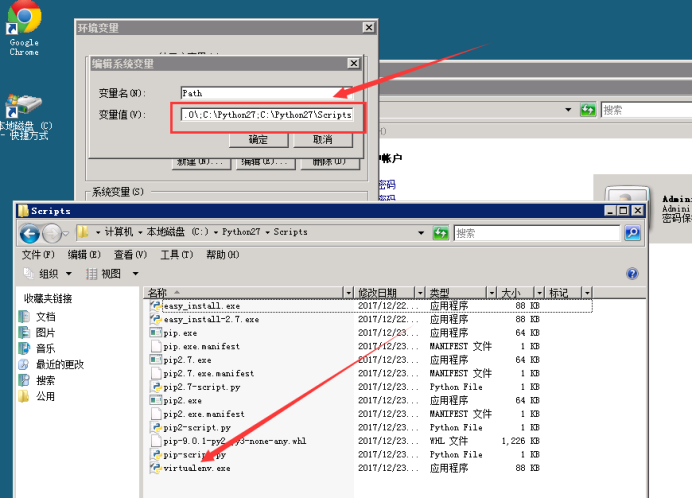Click refresh icon in background control panel window
The image size is (692, 498).
[x=587, y=109]
